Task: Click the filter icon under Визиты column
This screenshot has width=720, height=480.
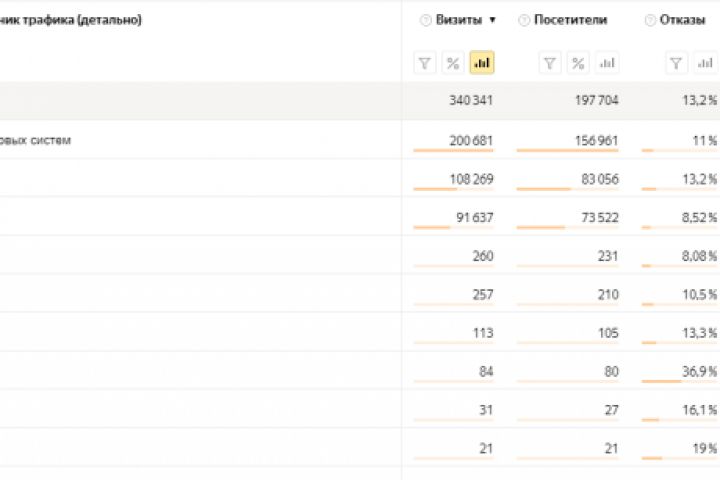Action: [425, 63]
